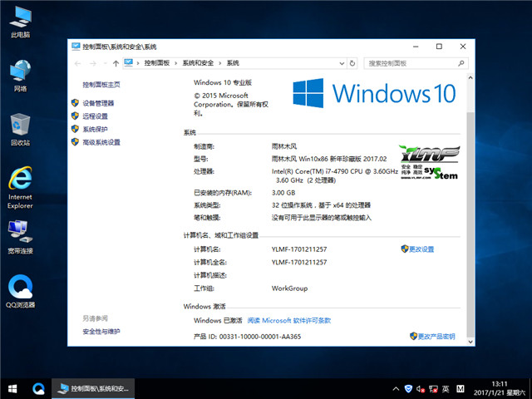
Task: Click the search magnifier icon
Action: coord(461,63)
